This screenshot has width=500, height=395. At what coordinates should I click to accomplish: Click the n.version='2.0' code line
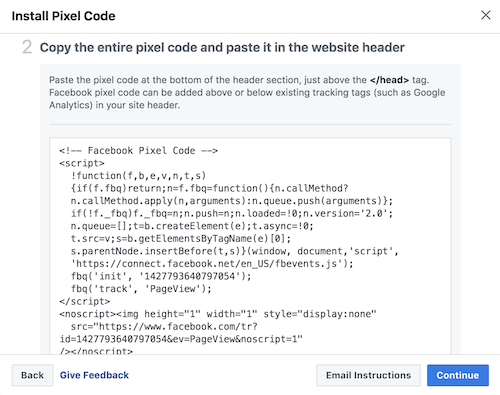pos(232,213)
